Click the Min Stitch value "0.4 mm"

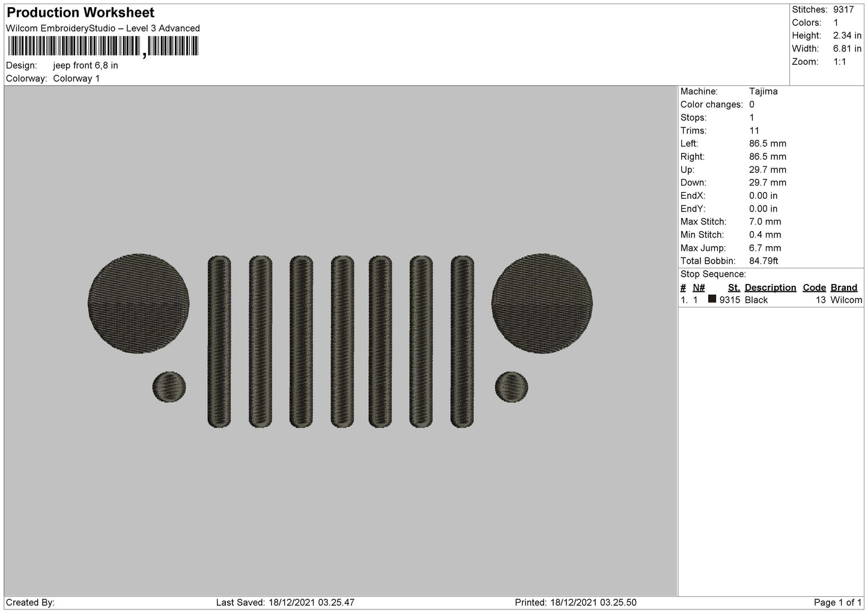(765, 235)
